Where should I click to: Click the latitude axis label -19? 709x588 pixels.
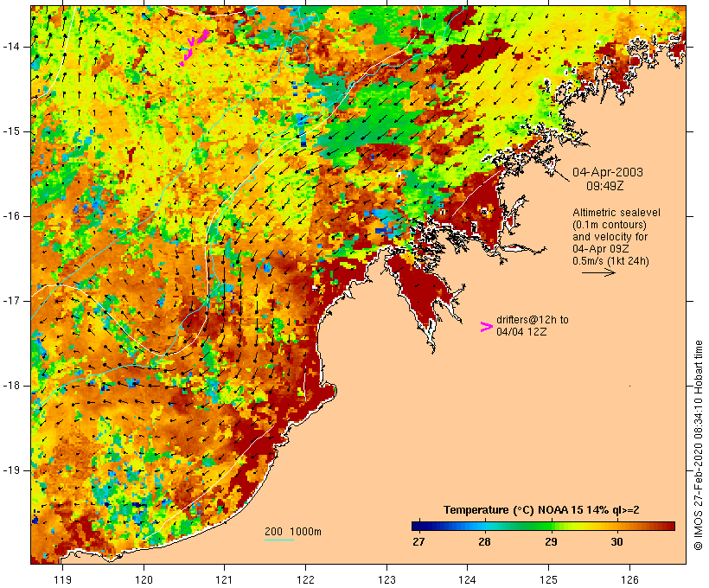[11, 470]
